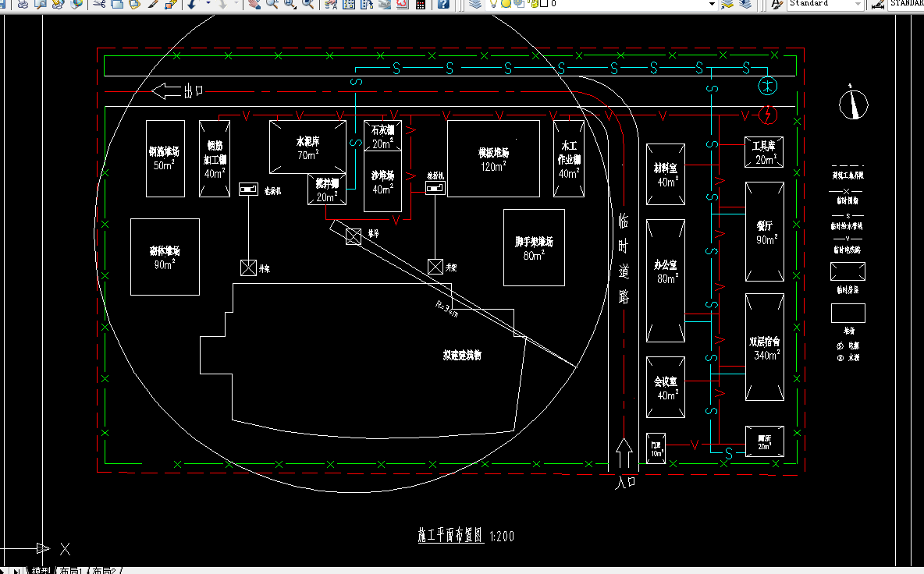Open the QuickCalc calculator icon
The image size is (924, 574).
click(420, 4)
